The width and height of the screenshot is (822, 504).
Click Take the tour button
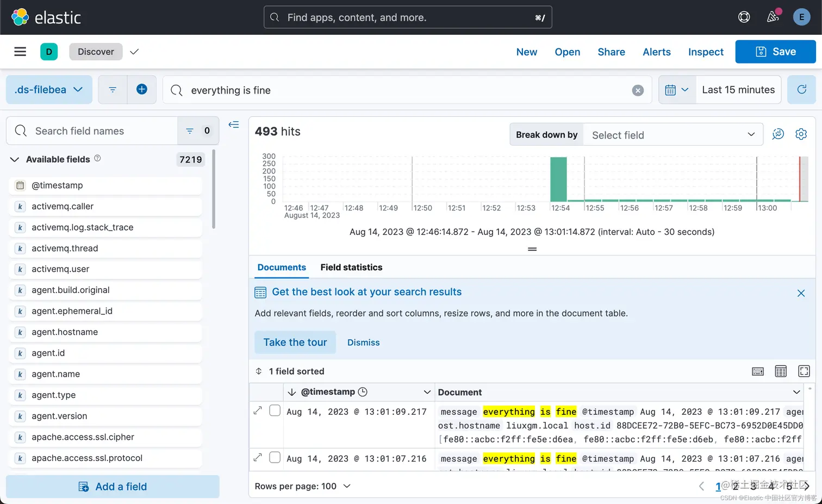pyautogui.click(x=295, y=342)
